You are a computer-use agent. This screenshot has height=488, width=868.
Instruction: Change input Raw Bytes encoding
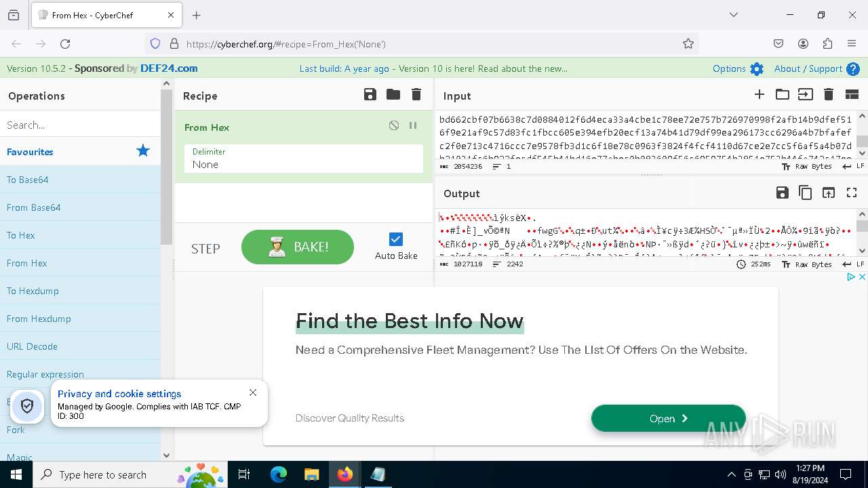tap(807, 166)
